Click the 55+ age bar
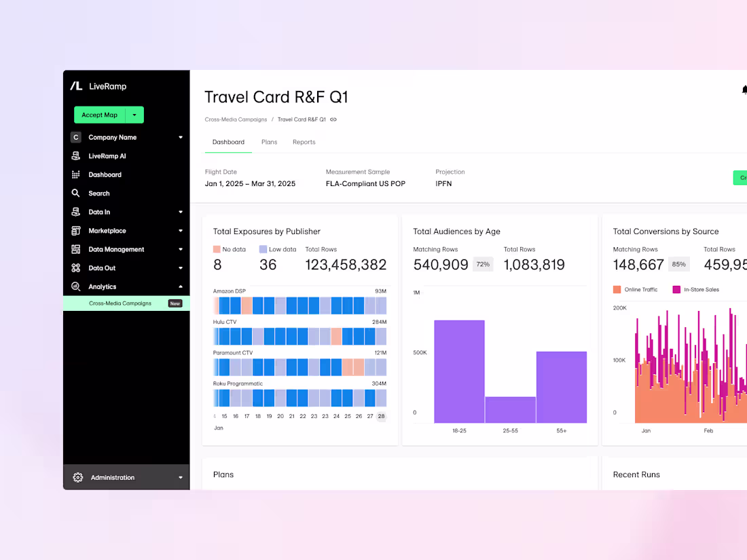The width and height of the screenshot is (747, 560). click(x=562, y=387)
